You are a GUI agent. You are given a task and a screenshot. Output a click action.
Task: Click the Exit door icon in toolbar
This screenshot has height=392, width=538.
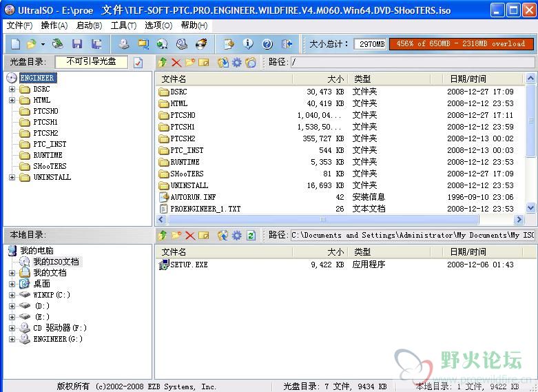point(287,44)
